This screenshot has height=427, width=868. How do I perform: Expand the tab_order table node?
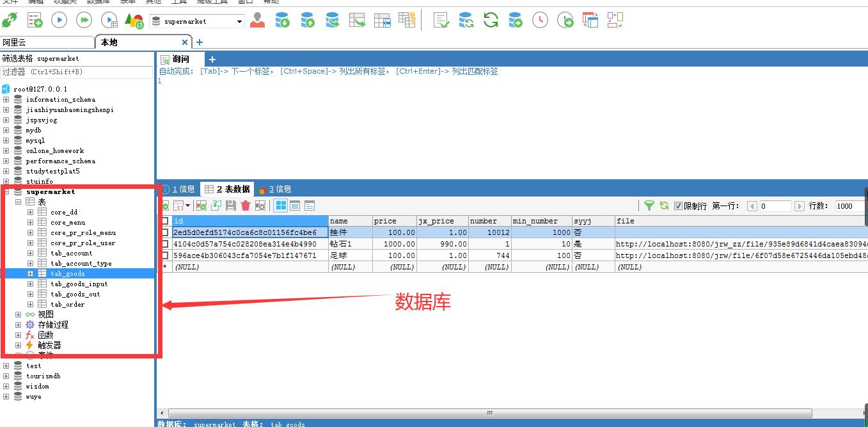[x=30, y=304]
